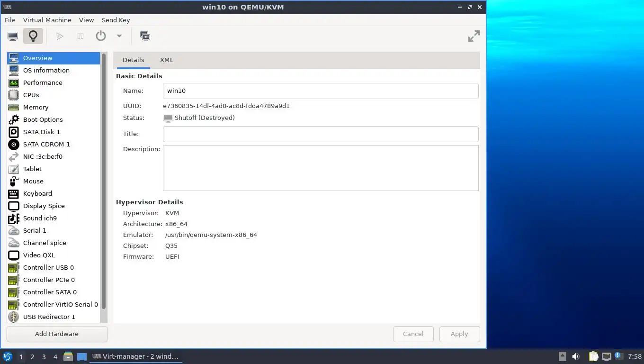The width and height of the screenshot is (644, 364).
Task: Click the Name field containing win10
Action: coord(321,91)
